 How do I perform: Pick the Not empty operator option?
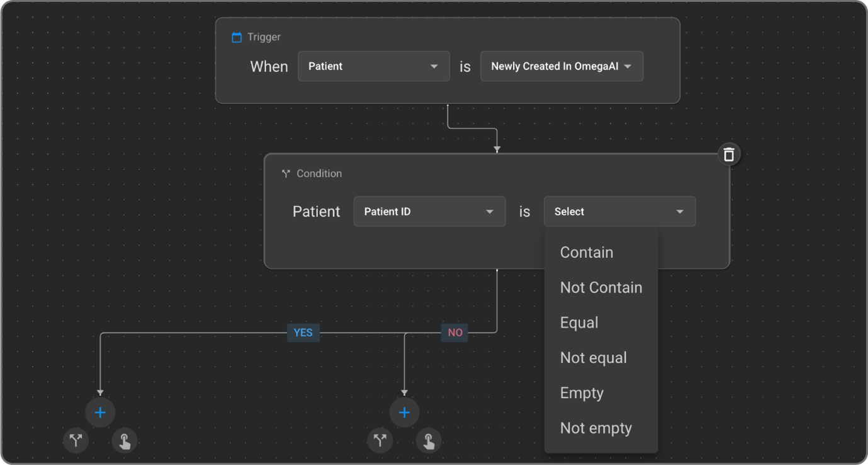point(596,428)
